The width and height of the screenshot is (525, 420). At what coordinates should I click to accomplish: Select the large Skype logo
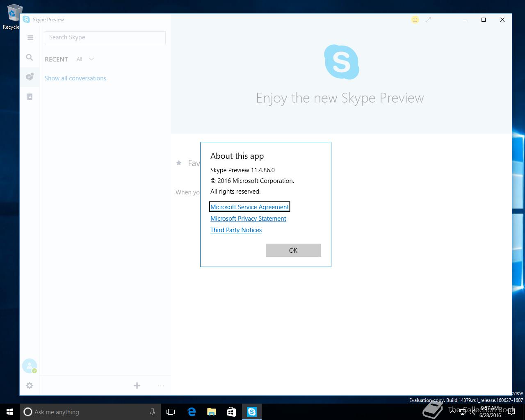tap(342, 62)
